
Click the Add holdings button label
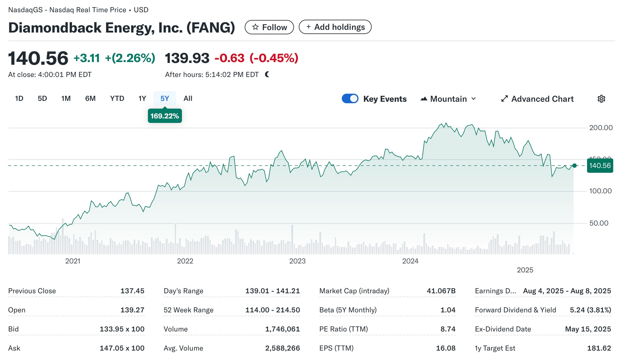[339, 27]
